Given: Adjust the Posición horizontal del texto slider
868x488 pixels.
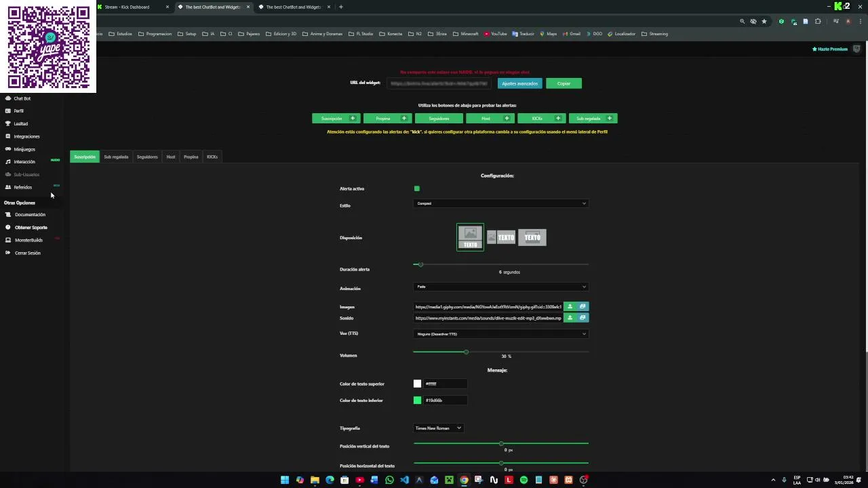Looking at the screenshot, I should click(500, 463).
